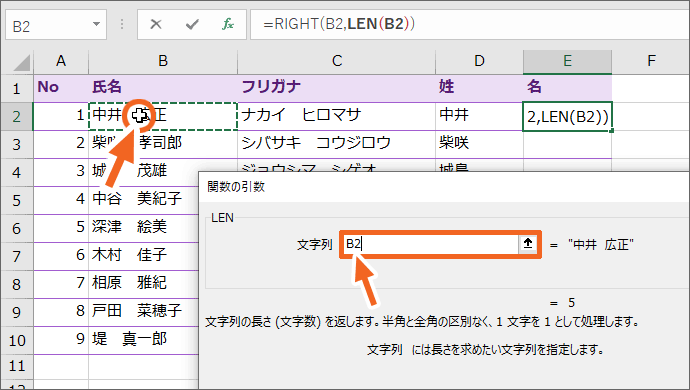
Task: Select row 2 header
Action: (x=17, y=117)
